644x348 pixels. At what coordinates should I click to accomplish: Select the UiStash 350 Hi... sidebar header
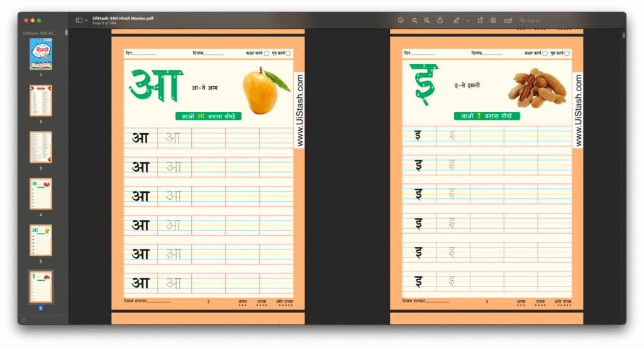[40, 33]
